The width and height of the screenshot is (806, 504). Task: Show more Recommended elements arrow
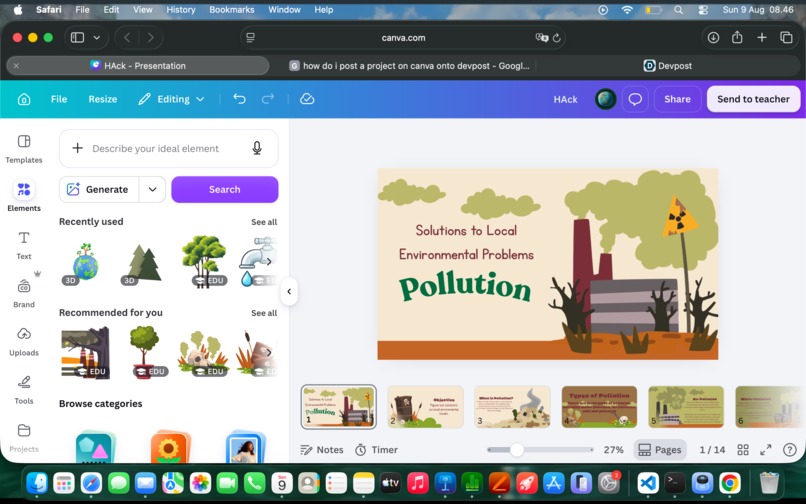[269, 352]
